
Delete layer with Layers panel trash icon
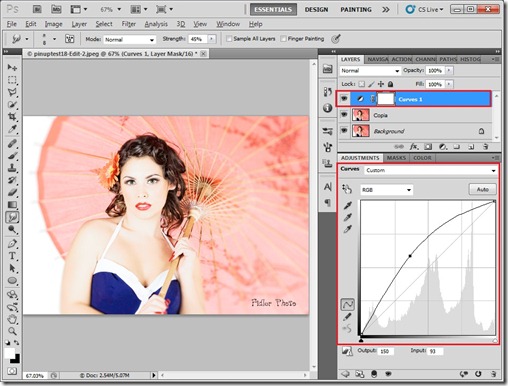(x=485, y=147)
